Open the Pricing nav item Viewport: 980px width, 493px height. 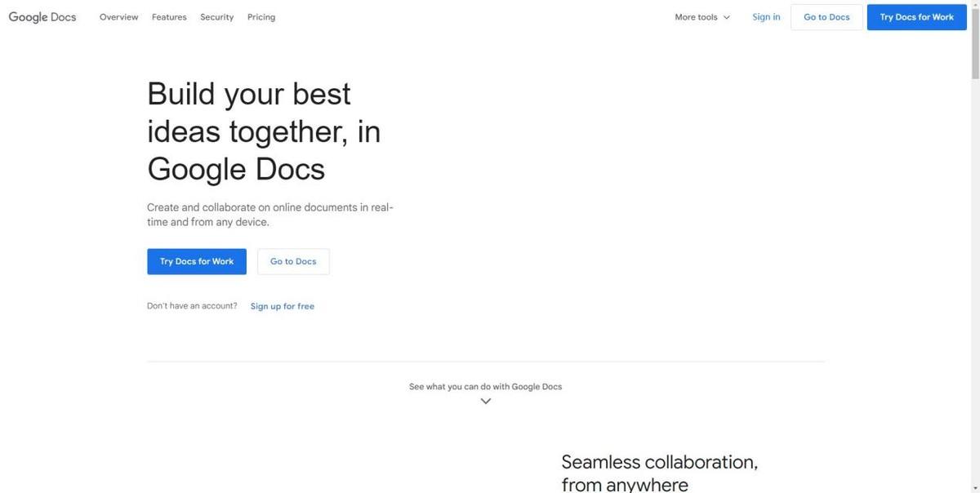pos(261,17)
